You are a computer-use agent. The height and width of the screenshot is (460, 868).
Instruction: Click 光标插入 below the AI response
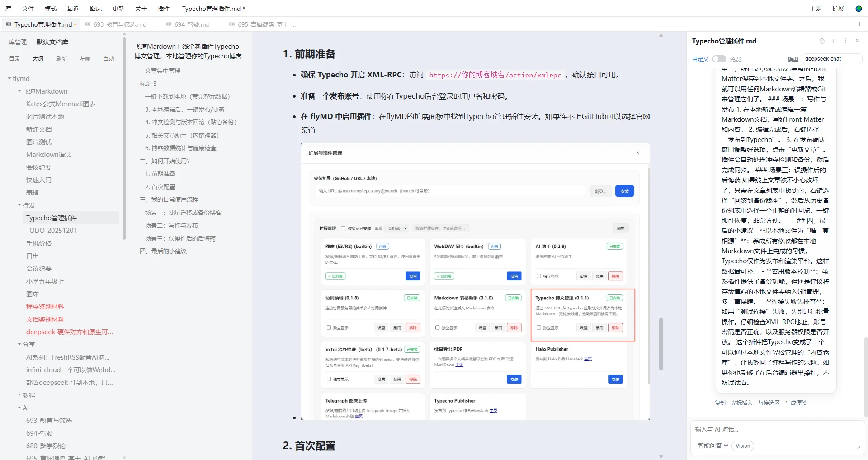[x=741, y=403]
